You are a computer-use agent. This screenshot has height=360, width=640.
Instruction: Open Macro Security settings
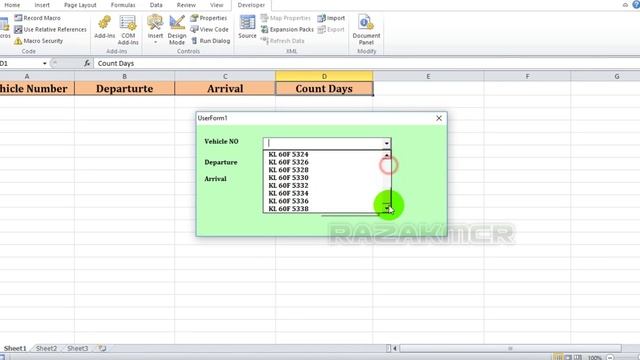point(38,41)
